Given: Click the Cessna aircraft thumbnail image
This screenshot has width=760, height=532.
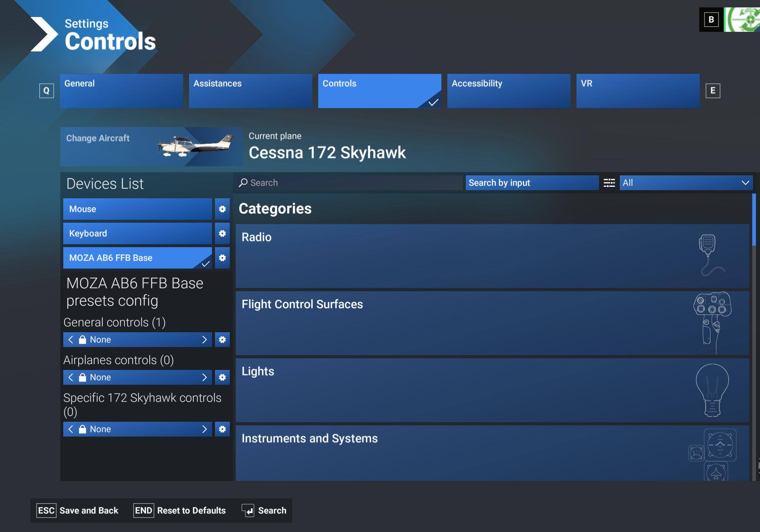Looking at the screenshot, I should click(195, 146).
